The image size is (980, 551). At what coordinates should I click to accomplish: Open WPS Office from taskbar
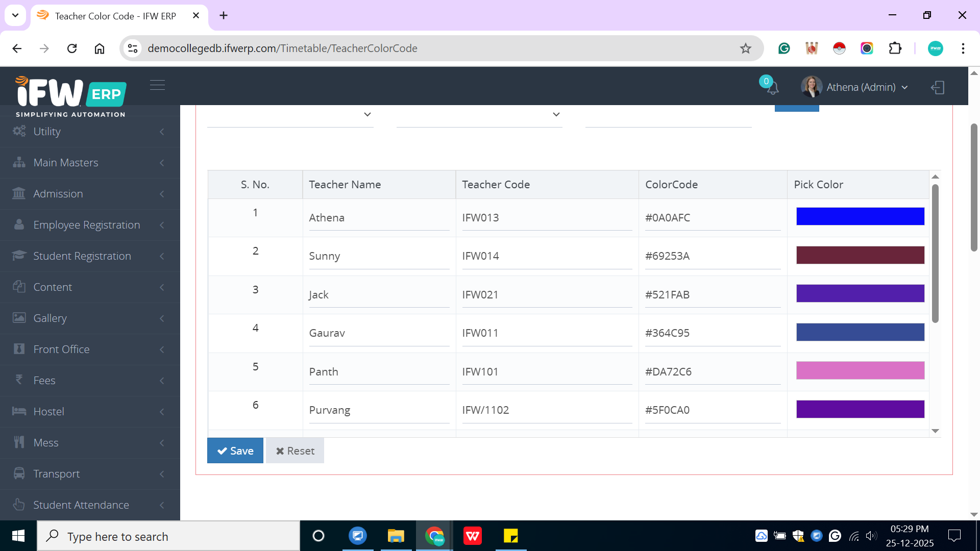coord(472,536)
